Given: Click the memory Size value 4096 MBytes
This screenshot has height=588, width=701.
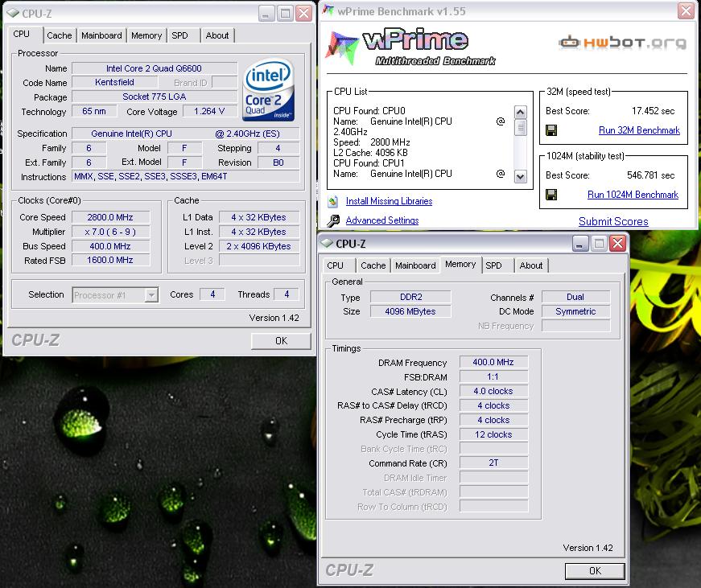Looking at the screenshot, I should point(410,311).
